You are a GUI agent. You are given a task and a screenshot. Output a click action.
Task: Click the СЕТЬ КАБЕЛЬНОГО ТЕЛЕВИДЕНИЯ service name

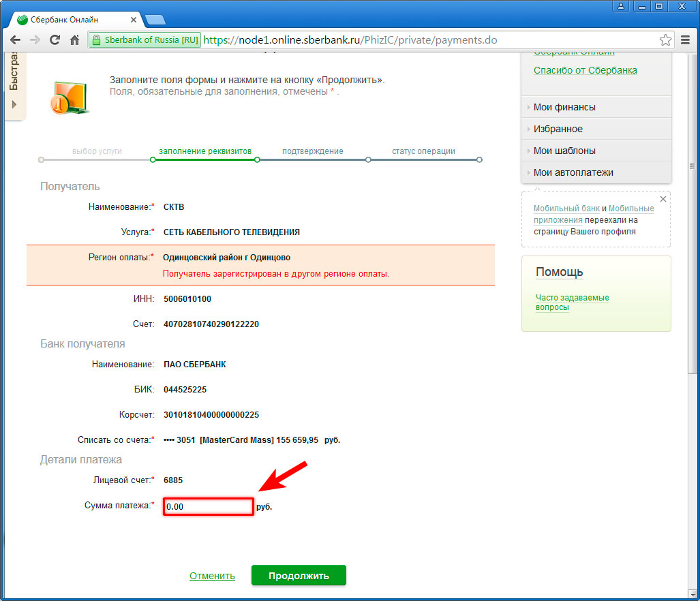232,232
